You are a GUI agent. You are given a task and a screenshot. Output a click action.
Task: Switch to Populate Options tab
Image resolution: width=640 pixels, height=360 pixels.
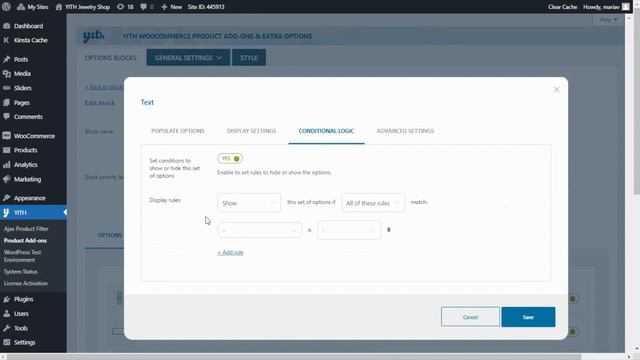click(178, 131)
